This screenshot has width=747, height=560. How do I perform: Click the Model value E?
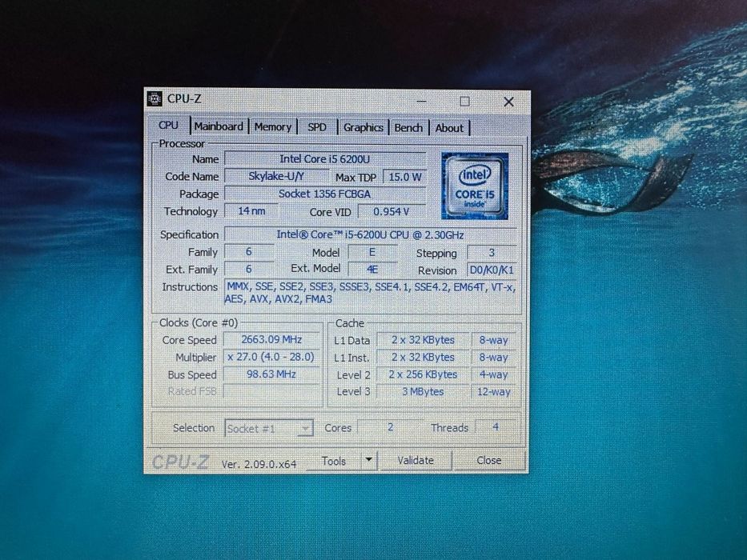click(x=372, y=252)
